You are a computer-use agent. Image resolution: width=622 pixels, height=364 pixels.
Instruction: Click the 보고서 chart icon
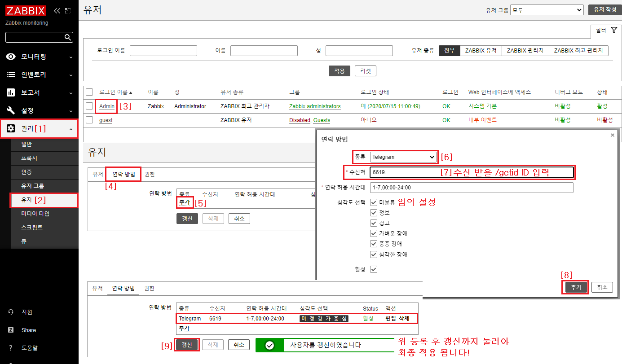pyautogui.click(x=11, y=92)
